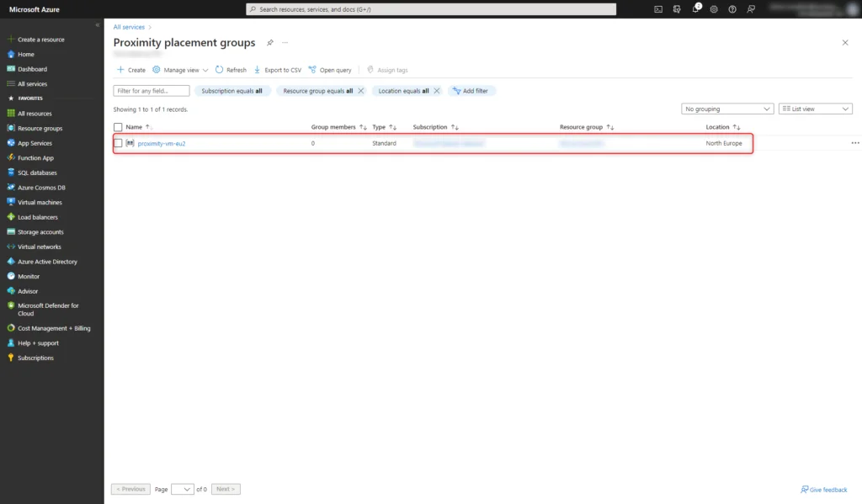The width and height of the screenshot is (862, 504).
Task: Open the List view selector
Action: (x=815, y=109)
